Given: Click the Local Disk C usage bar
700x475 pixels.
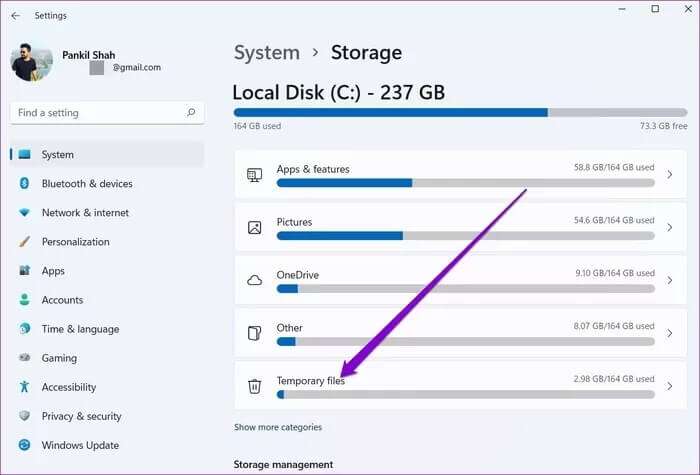Looking at the screenshot, I should (460, 112).
